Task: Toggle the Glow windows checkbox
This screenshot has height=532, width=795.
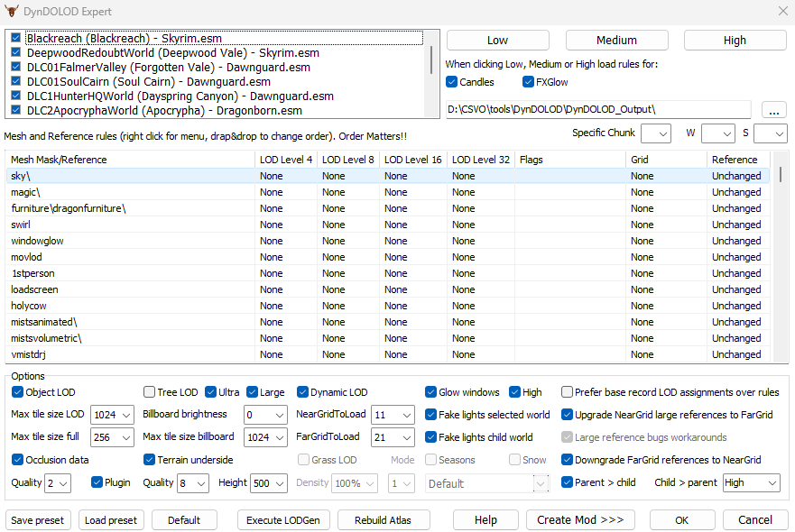Action: click(x=431, y=391)
